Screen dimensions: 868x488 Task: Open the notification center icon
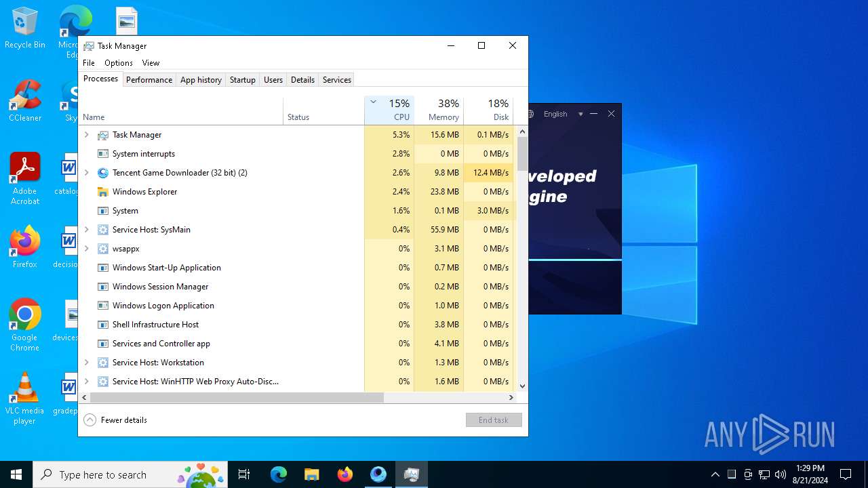[846, 474]
